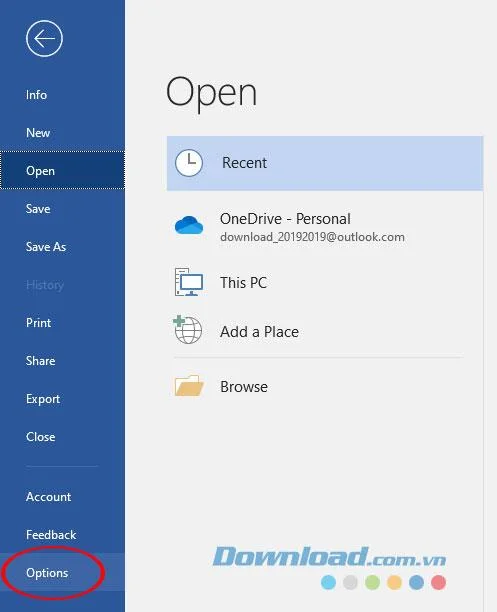Viewport: 497px width, 612px height.
Task: Click the Browse label
Action: click(244, 387)
